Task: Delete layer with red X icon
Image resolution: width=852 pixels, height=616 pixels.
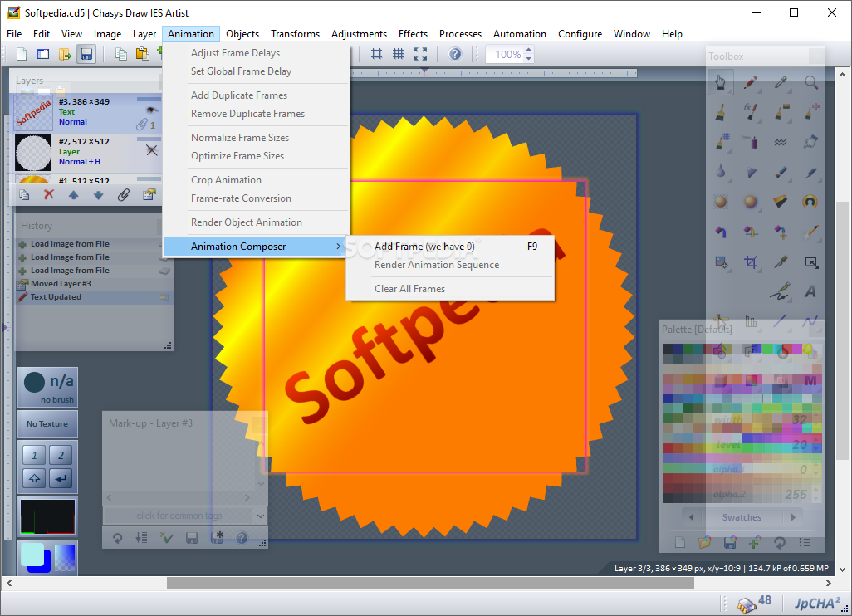Action: click(x=49, y=194)
